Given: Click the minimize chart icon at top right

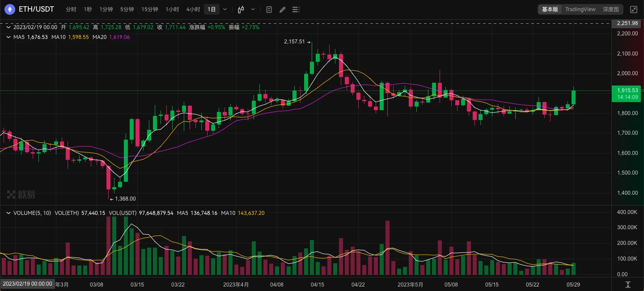Looking at the screenshot, I should (x=634, y=9).
